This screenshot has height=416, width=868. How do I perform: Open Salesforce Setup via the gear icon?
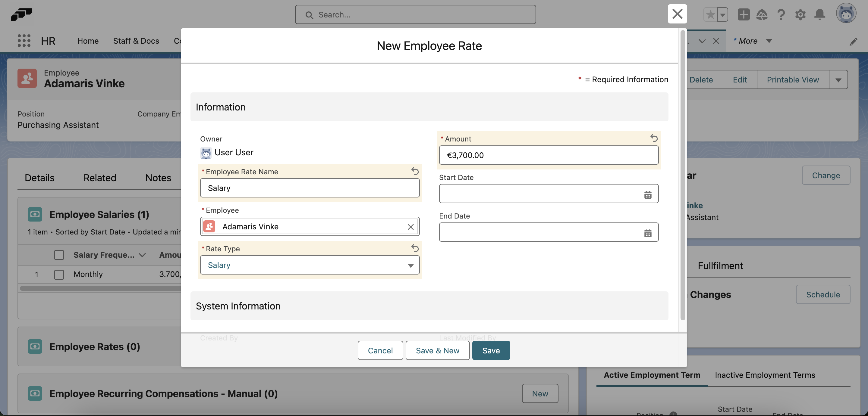click(x=800, y=14)
